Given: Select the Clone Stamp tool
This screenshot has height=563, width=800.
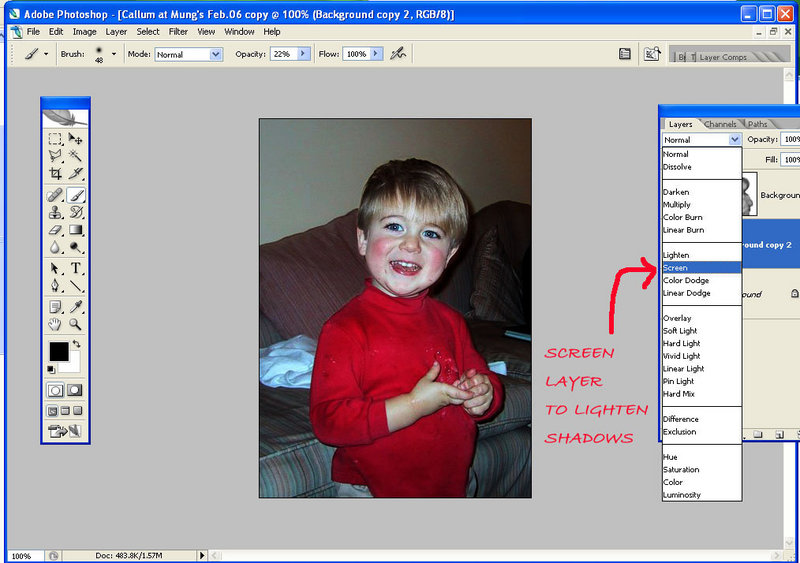Looking at the screenshot, I should 55,212.
